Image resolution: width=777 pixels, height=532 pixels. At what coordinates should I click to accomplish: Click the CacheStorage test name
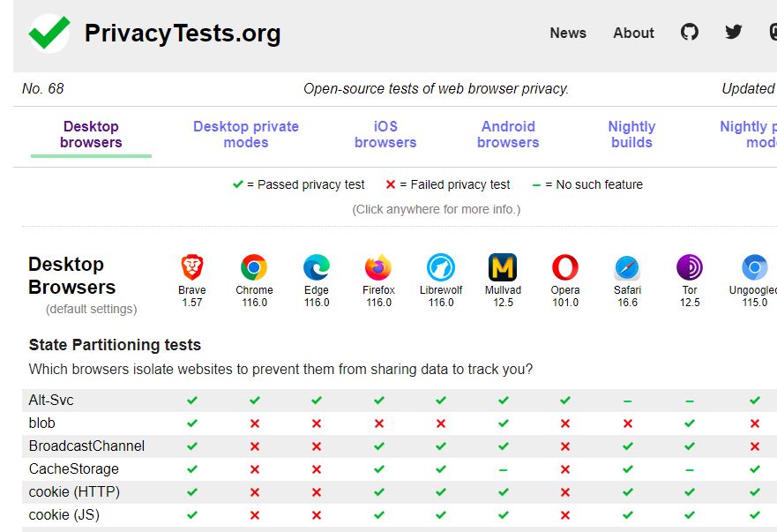[74, 468]
